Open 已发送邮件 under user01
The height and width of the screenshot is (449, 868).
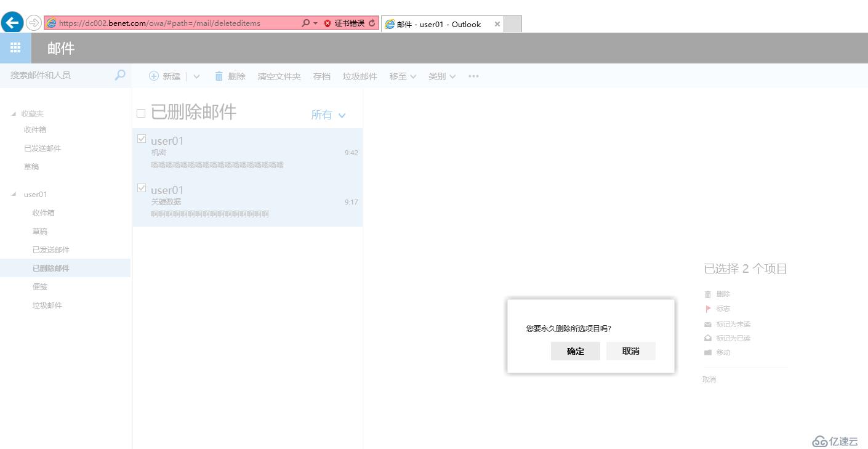click(51, 250)
